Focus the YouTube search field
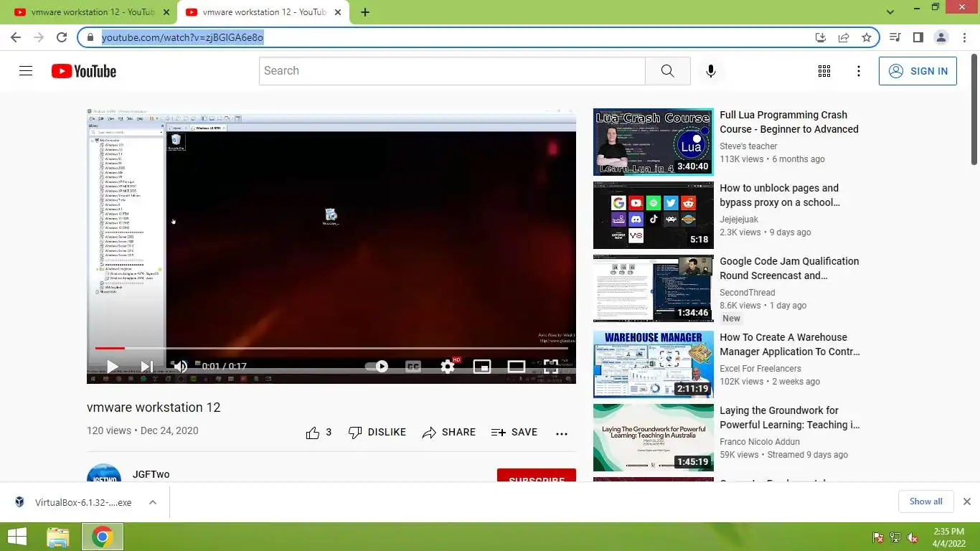980x551 pixels. pyautogui.click(x=452, y=71)
